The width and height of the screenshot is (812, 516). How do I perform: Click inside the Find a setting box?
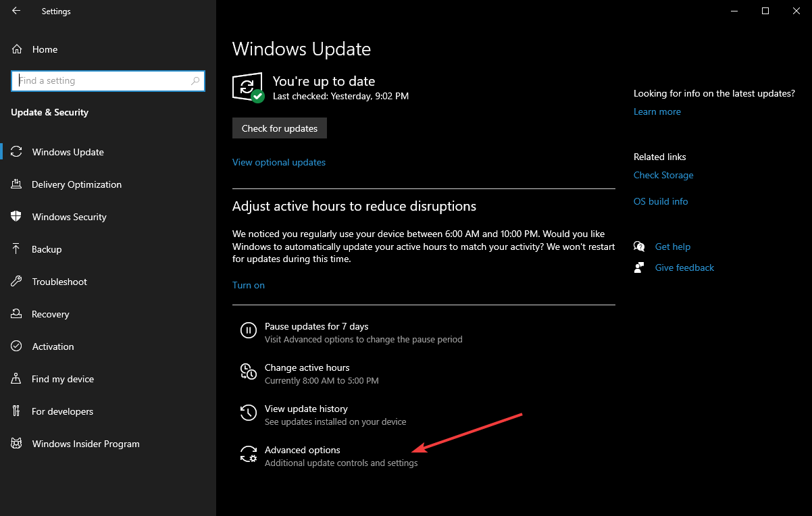pyautogui.click(x=107, y=80)
